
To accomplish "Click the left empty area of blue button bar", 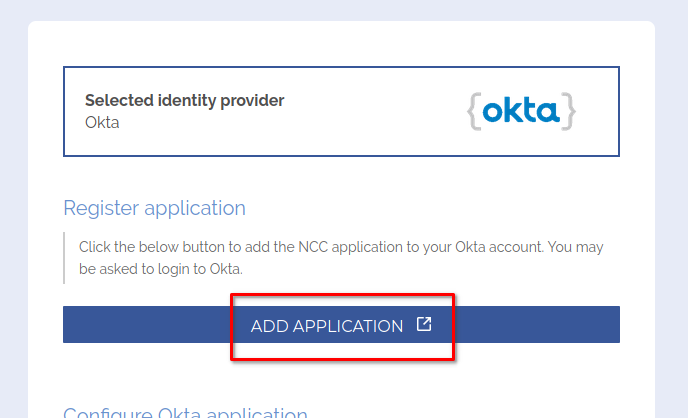I will pyautogui.click(x=140, y=325).
